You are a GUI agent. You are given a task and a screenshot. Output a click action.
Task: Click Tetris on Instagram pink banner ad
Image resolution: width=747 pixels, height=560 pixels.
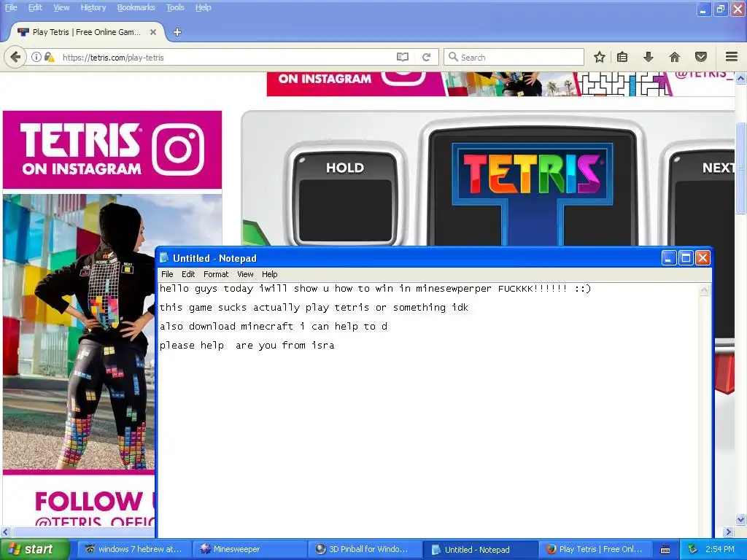[112, 149]
